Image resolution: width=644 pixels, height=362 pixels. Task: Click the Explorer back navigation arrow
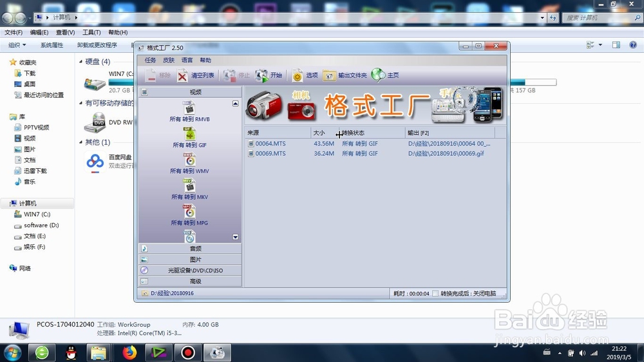[x=7, y=17]
